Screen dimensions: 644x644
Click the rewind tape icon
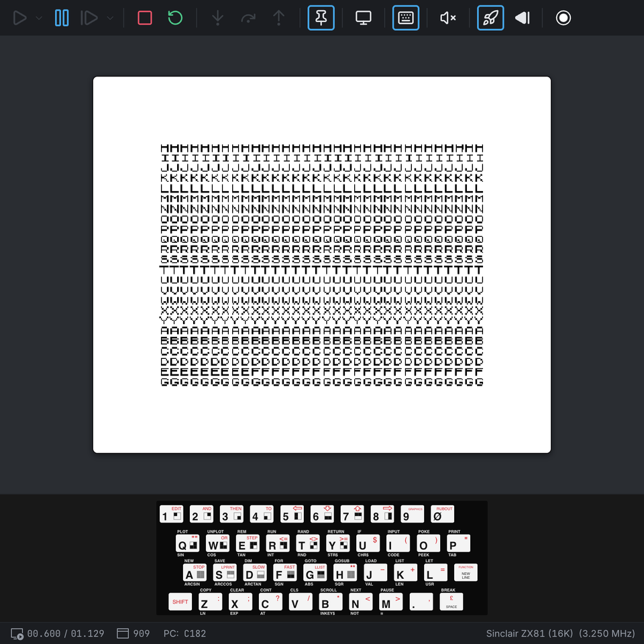[x=523, y=18]
